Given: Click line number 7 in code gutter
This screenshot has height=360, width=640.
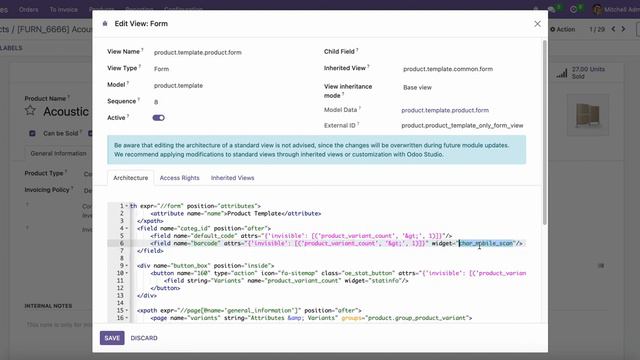Looking at the screenshot, I should (121, 251).
